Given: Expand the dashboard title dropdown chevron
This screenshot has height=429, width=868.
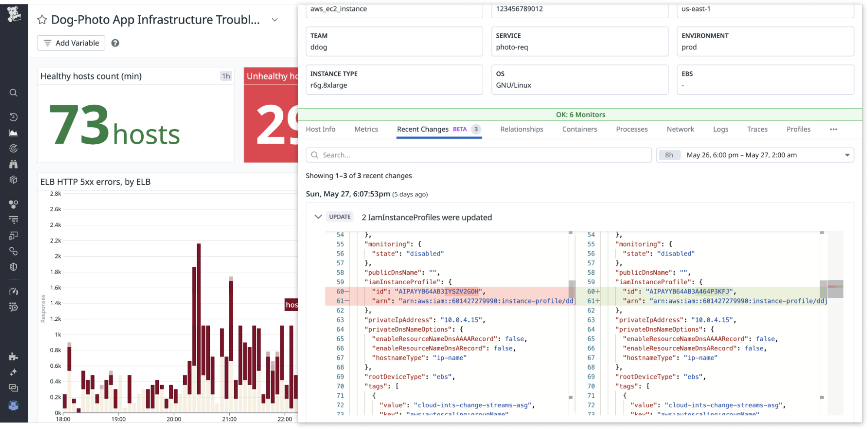Looking at the screenshot, I should (274, 20).
